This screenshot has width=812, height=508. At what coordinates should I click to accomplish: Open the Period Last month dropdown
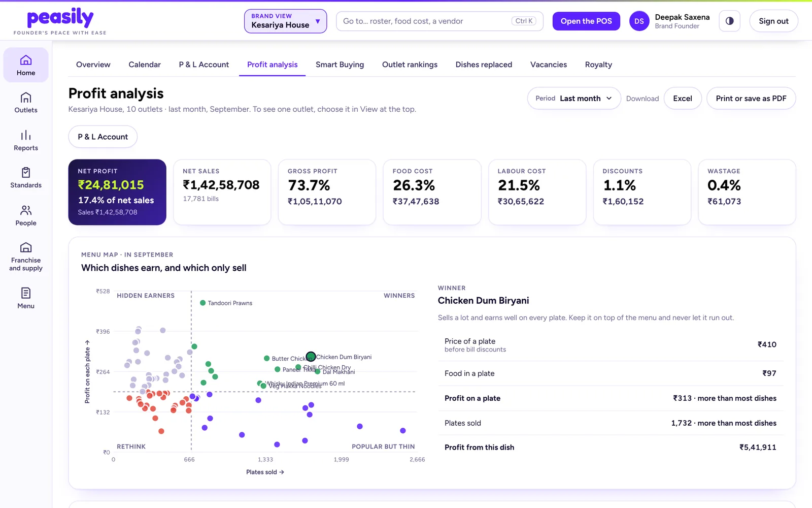click(x=574, y=99)
